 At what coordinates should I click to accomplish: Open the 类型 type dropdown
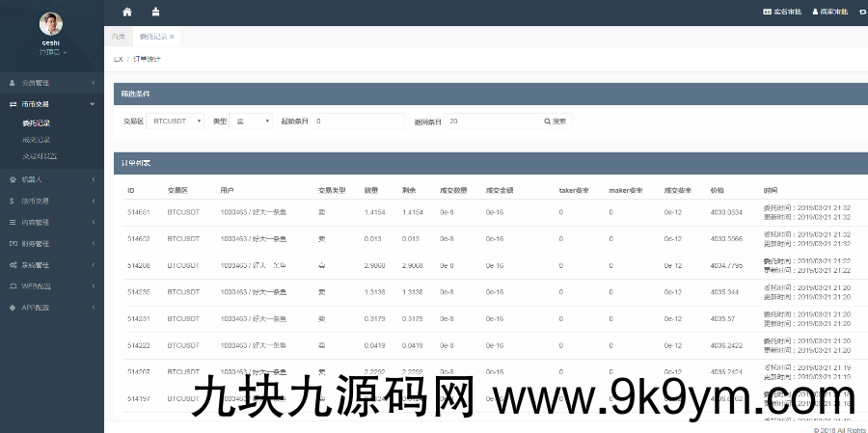click(250, 122)
